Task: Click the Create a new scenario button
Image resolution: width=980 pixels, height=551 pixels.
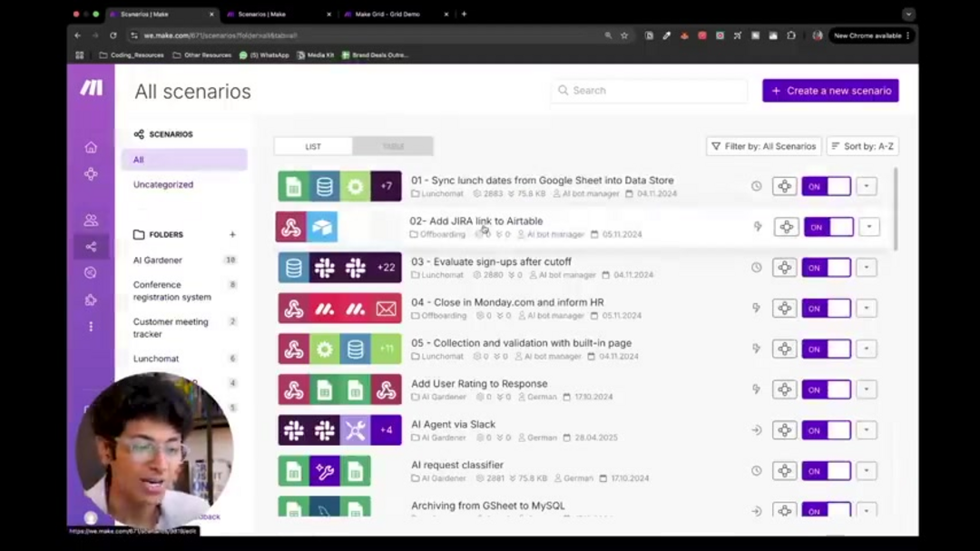Action: pyautogui.click(x=829, y=91)
